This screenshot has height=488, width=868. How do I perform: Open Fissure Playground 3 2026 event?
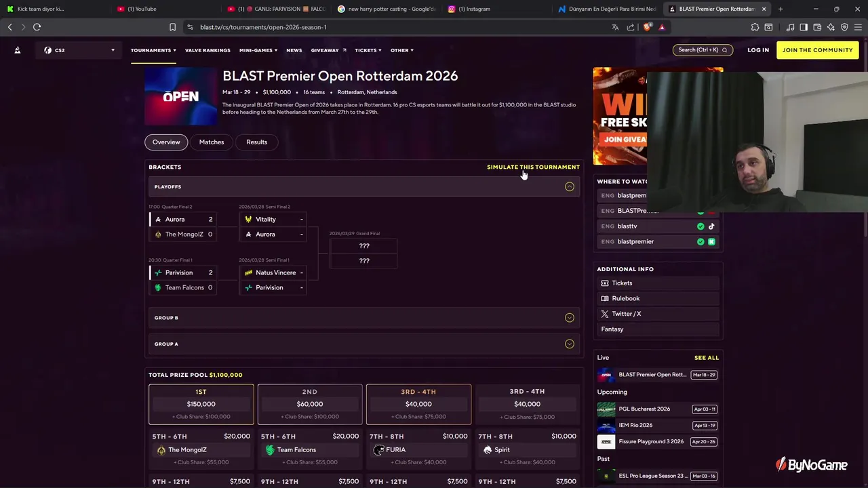click(x=657, y=442)
